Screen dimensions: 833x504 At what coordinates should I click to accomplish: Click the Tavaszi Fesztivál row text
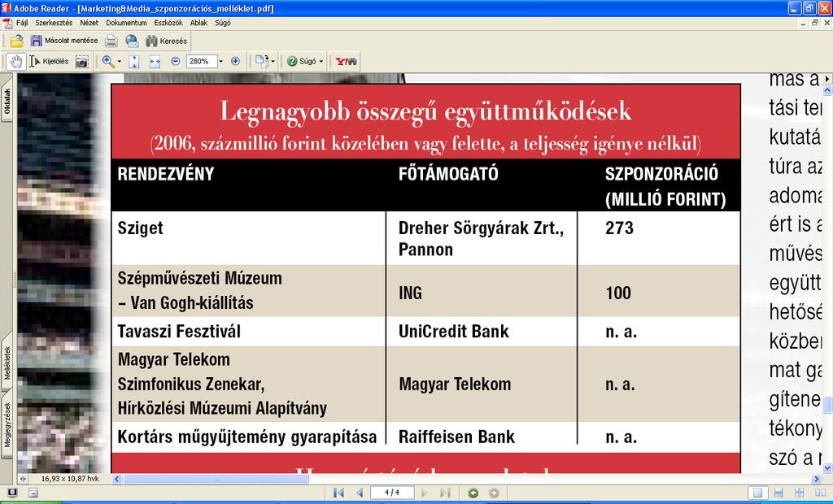(179, 332)
